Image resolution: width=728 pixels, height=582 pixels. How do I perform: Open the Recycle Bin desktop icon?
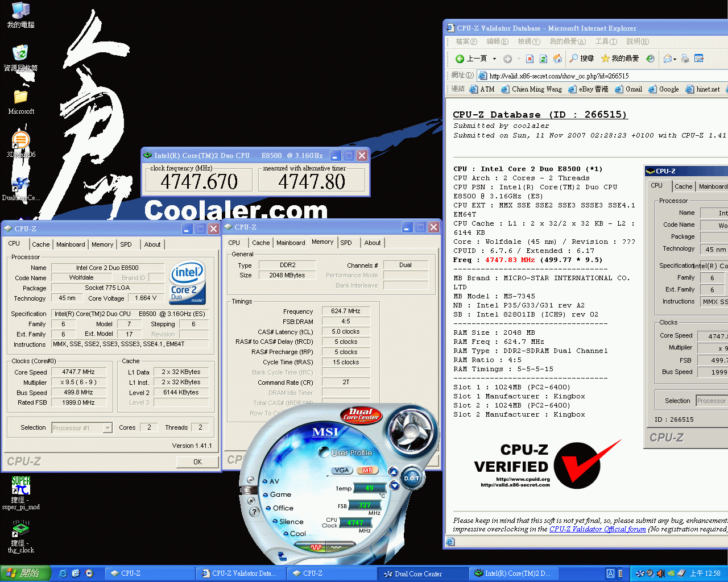point(20,59)
